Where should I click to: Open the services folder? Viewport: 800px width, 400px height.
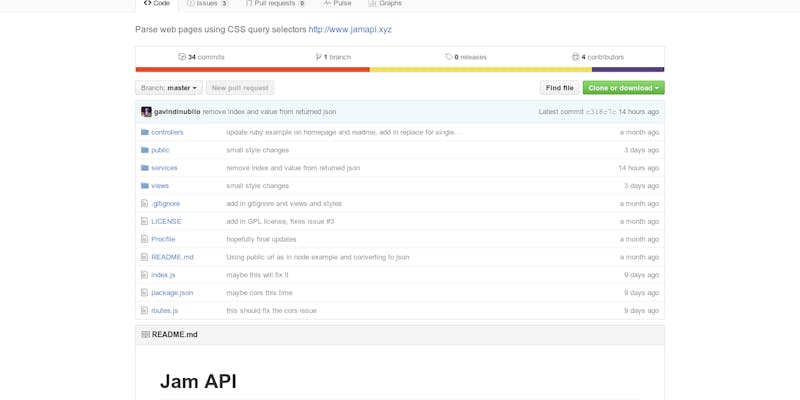pos(164,168)
